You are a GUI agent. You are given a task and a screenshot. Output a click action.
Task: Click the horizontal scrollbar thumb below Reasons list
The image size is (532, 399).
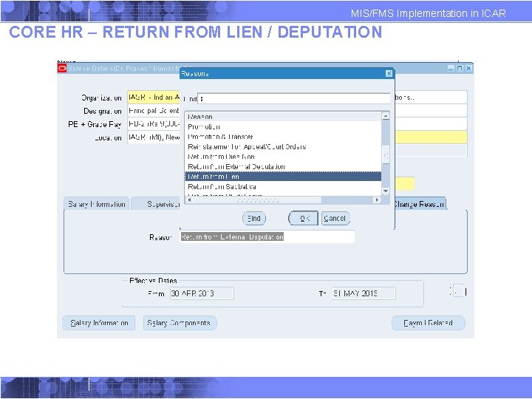pyautogui.click(x=257, y=200)
